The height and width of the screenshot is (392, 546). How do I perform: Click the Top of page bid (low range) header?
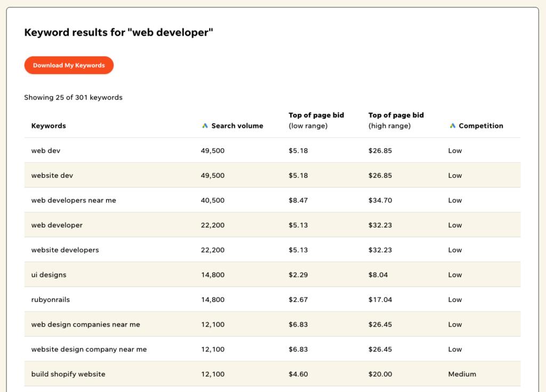[x=316, y=120]
